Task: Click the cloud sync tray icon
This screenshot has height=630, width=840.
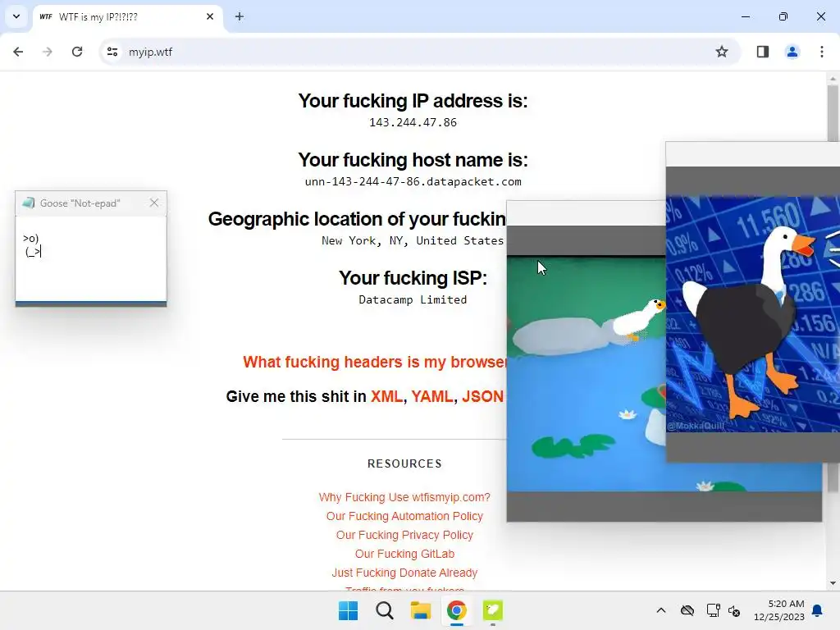Action: 687,610
